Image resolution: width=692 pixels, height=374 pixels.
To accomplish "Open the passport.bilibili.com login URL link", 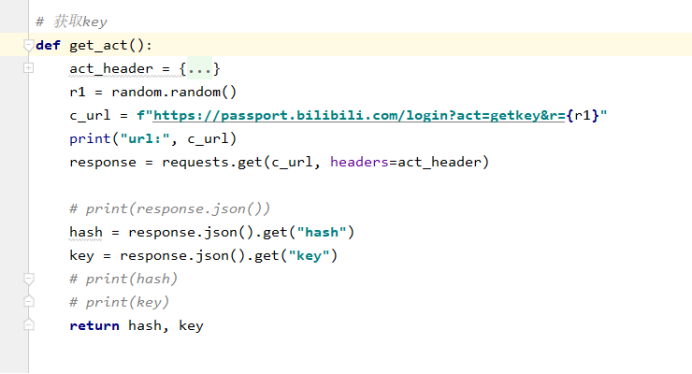I will coord(359,116).
